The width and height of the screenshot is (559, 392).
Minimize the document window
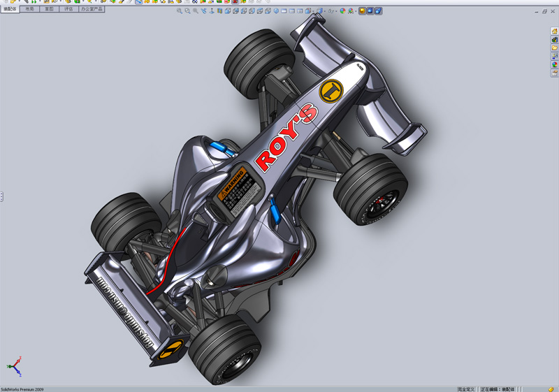(537, 12)
